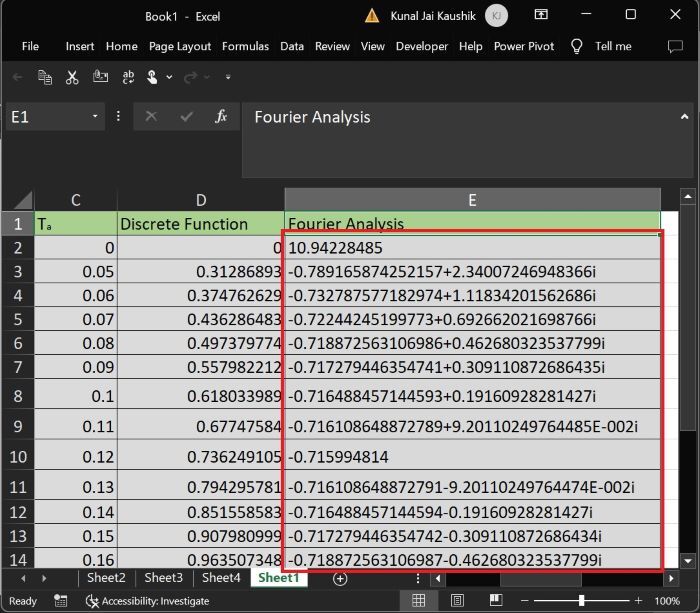
Task: Click the zoom slider in status bar
Action: pyautogui.click(x=581, y=601)
